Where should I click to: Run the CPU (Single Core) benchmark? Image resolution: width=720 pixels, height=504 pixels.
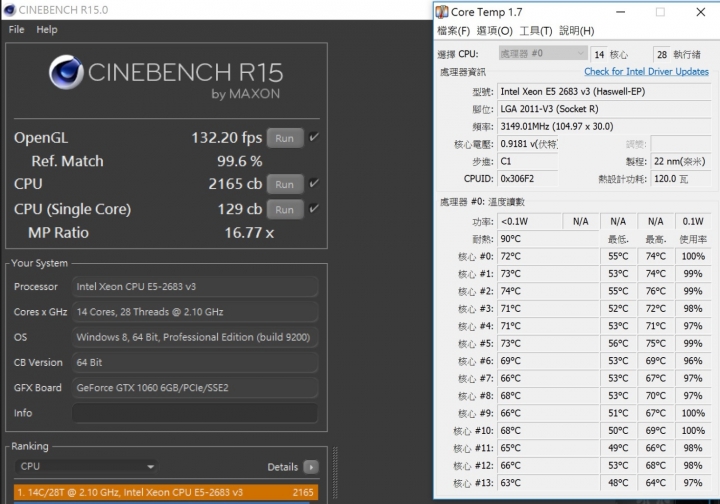point(285,209)
